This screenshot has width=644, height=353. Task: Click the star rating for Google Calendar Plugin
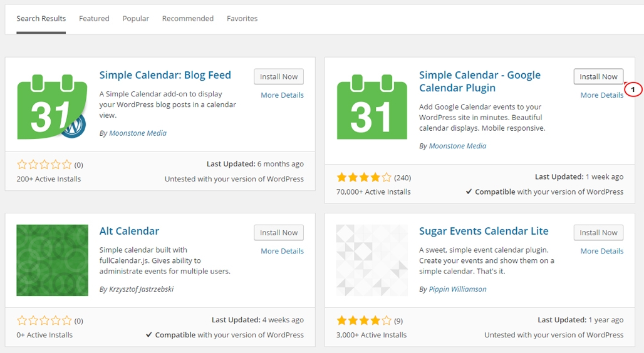point(364,177)
